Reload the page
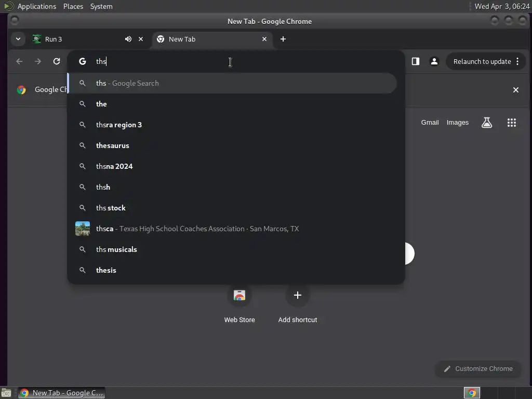Viewport: 532px width, 399px height. [x=57, y=61]
